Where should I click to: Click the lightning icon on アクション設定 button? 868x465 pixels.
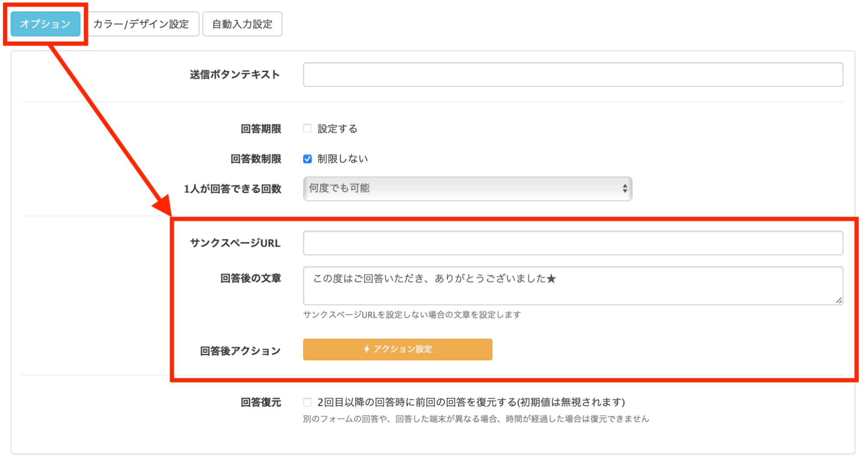(x=367, y=349)
